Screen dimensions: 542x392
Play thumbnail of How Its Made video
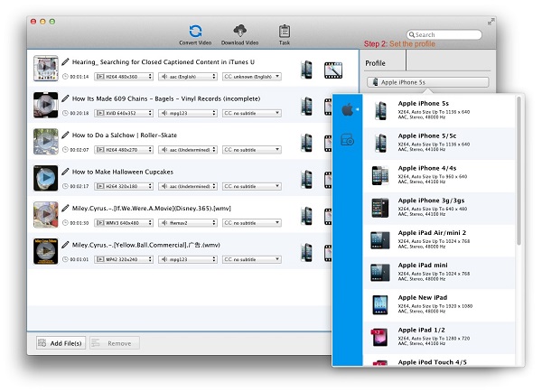[46, 105]
